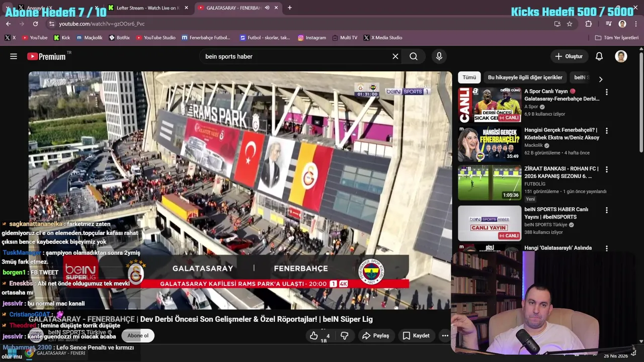This screenshot has width=644, height=362.
Task: Open the Fenerbahçe Futbol bookmark
Action: [x=206, y=38]
